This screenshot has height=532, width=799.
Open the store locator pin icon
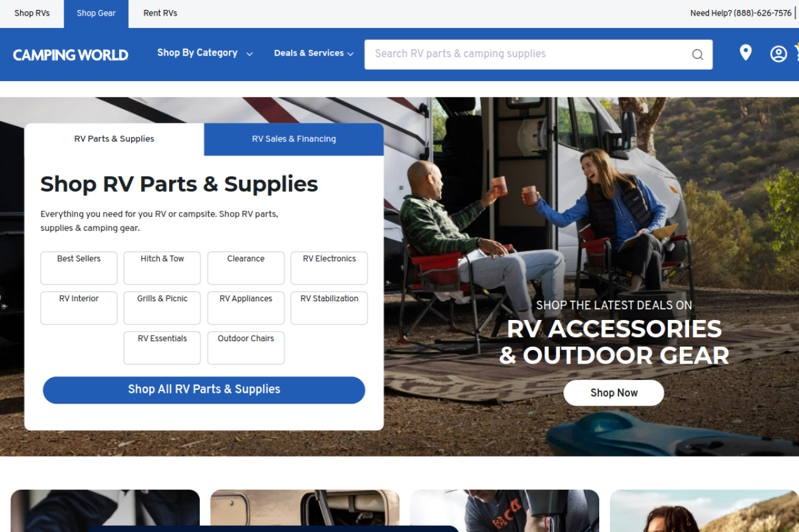click(745, 53)
